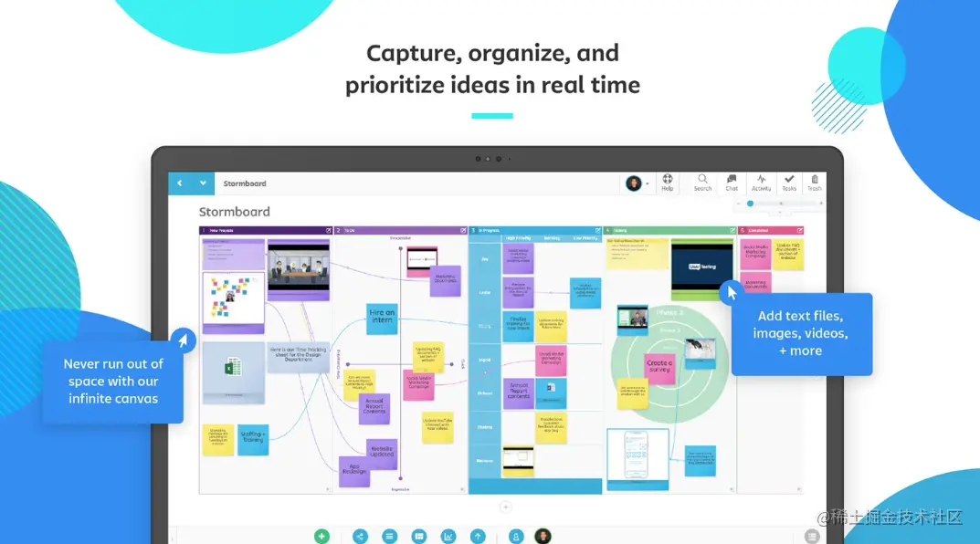Open the Excel spreadsheet file card
Viewport: 980px width, 544px height.
coord(233,372)
